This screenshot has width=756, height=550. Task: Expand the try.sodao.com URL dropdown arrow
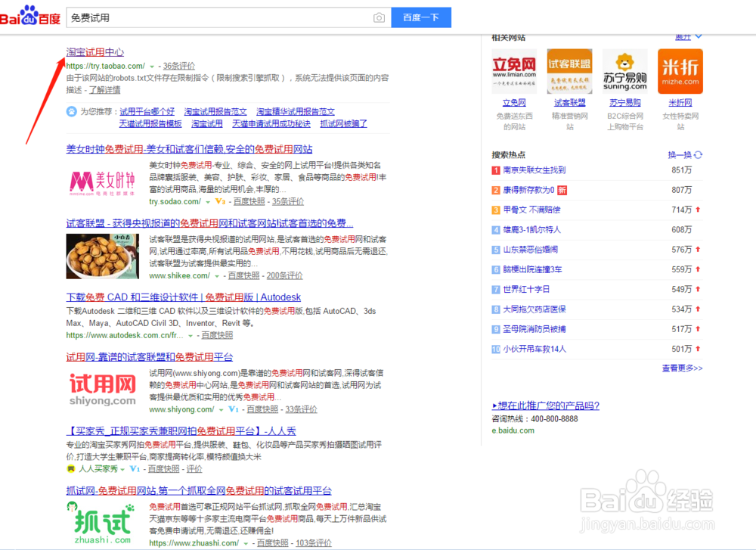208,202
